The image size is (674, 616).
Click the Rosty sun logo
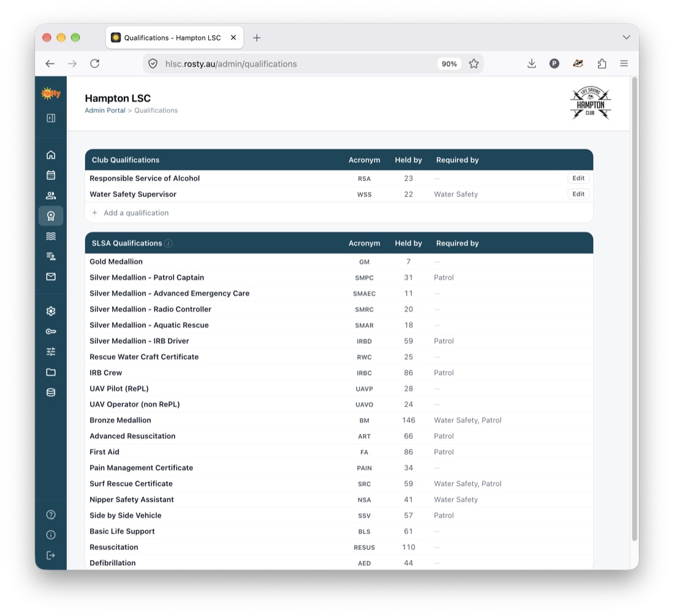click(x=51, y=93)
